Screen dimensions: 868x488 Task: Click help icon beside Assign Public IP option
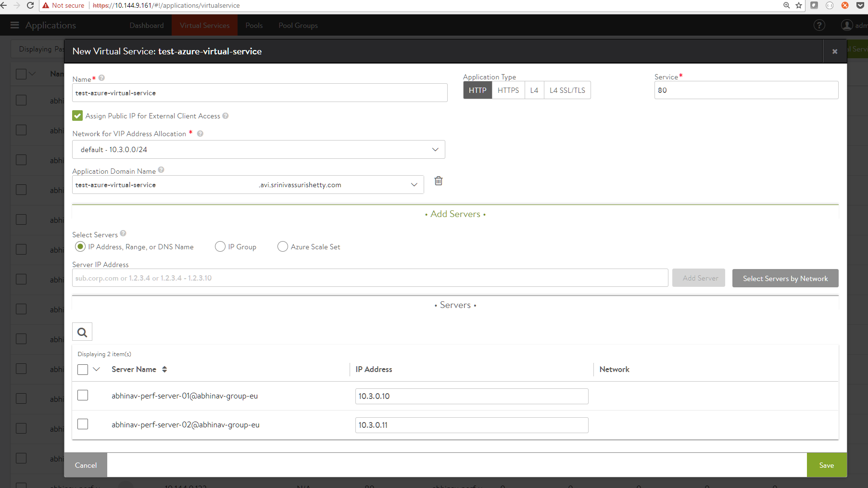(226, 116)
